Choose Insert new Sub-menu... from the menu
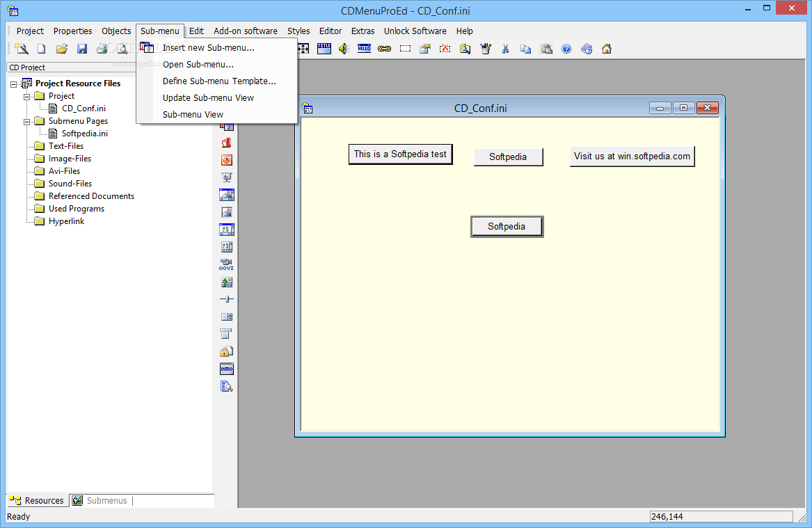 [216, 47]
